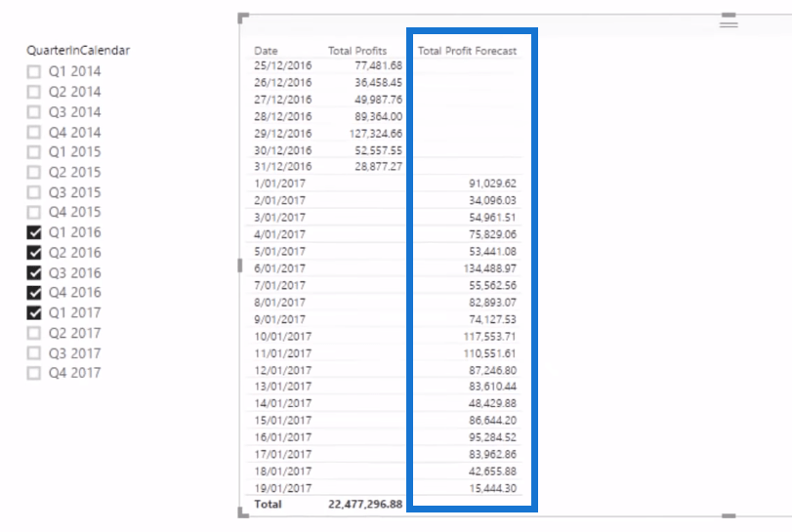Check the Q2 2015 quarter checkbox
Viewport: 792px width, 532px height.
(34, 172)
